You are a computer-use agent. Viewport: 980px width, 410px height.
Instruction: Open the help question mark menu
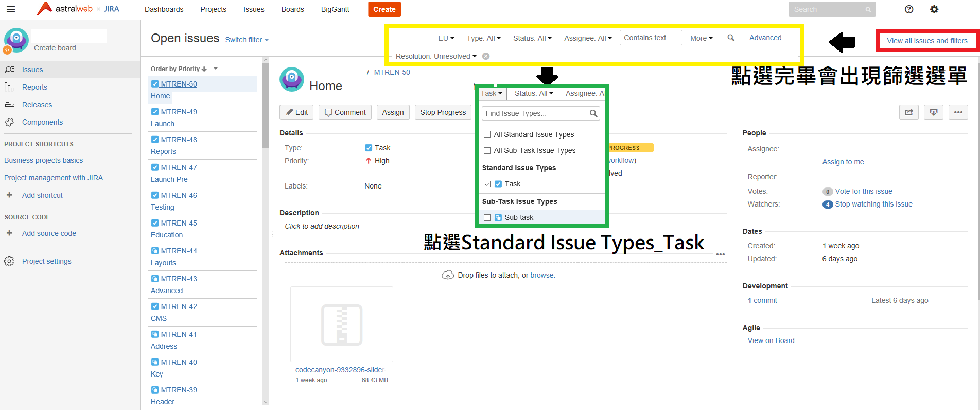coord(909,9)
